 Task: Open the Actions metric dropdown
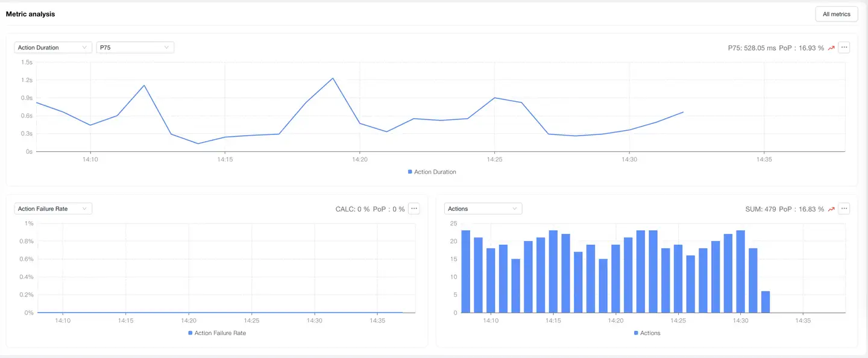[483, 209]
